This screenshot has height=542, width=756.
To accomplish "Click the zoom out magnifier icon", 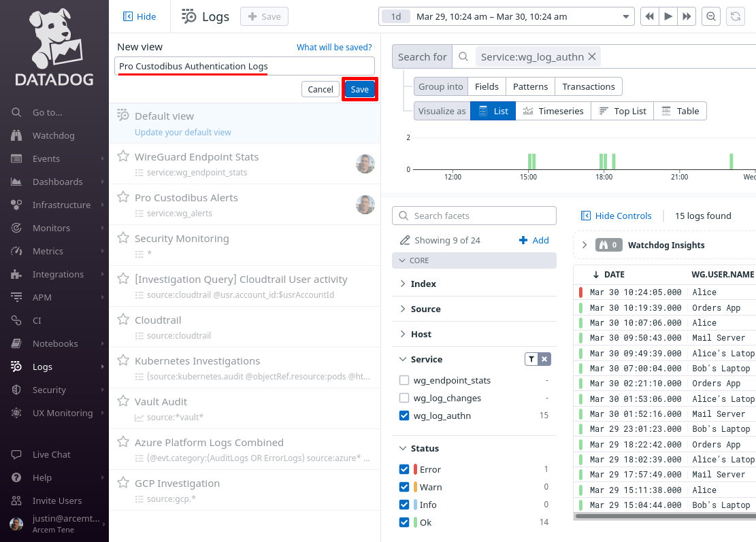I will pos(710,16).
